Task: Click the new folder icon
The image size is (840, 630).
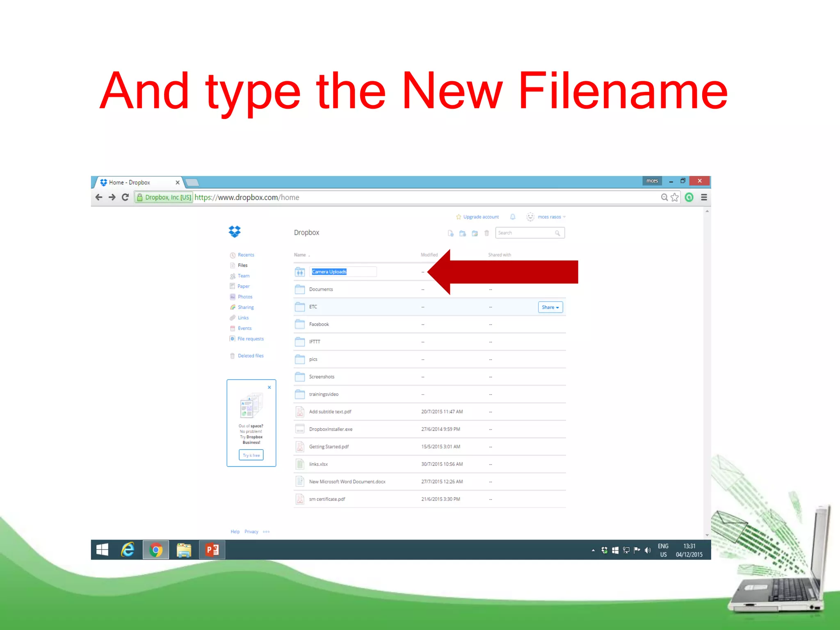Action: click(463, 233)
